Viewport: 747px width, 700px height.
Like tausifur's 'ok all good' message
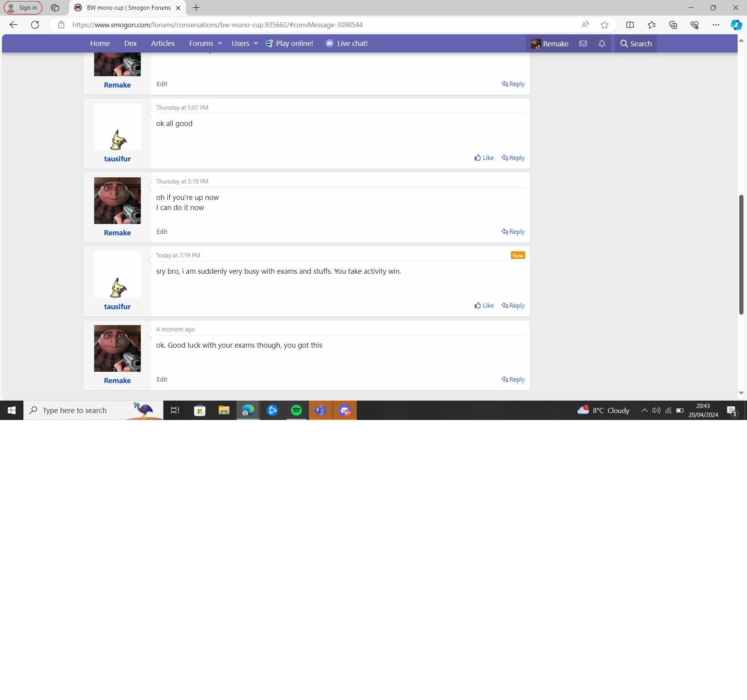click(x=484, y=158)
